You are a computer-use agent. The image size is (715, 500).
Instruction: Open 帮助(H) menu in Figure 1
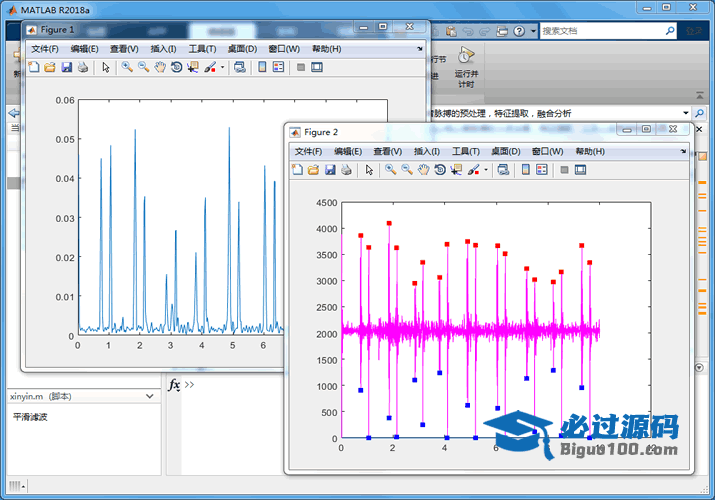326,49
